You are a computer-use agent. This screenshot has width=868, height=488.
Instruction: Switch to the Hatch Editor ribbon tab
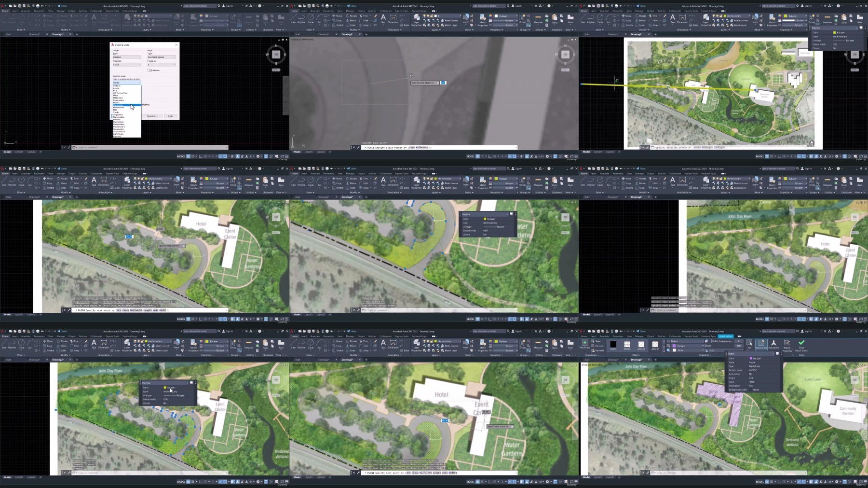tap(726, 336)
